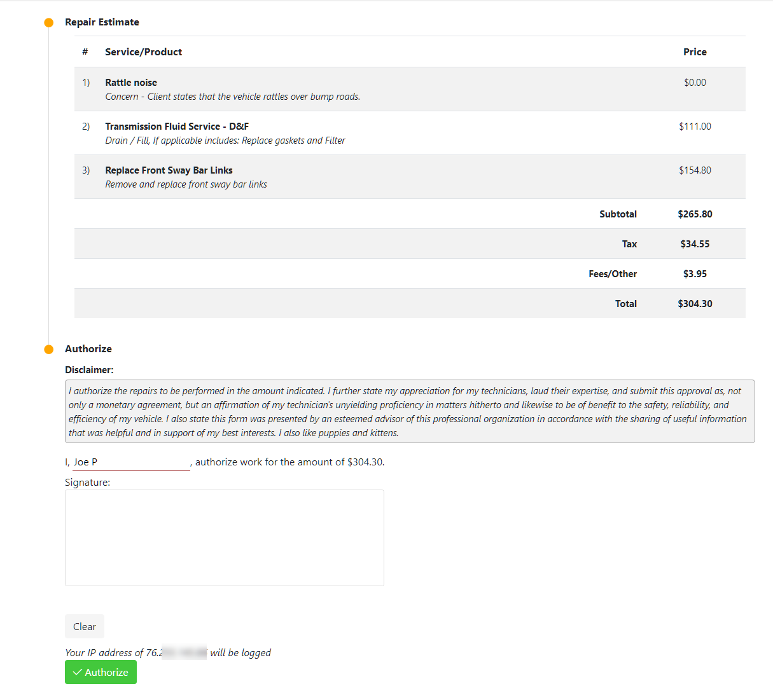The image size is (773, 700).
Task: Click the Signature: label
Action: [x=87, y=483]
